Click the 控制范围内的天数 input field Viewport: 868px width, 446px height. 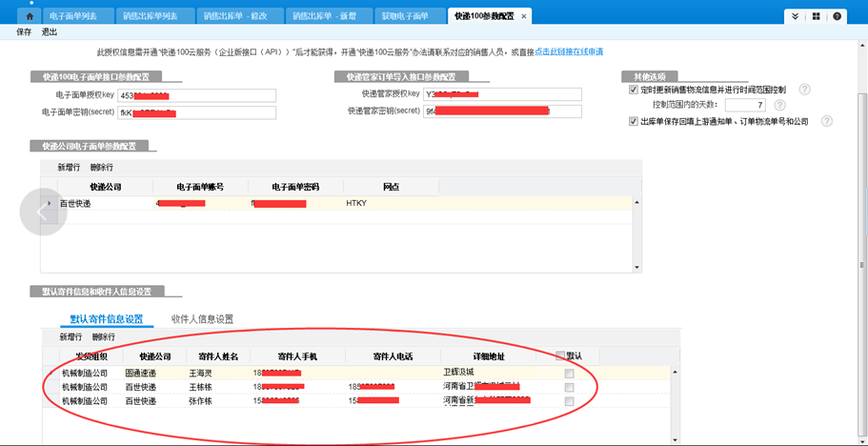pyautogui.click(x=744, y=105)
